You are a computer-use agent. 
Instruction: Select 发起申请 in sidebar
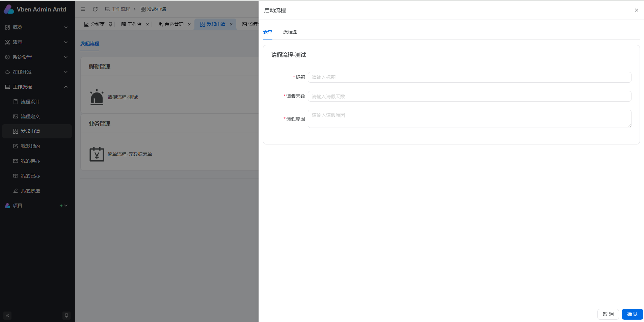click(37, 131)
